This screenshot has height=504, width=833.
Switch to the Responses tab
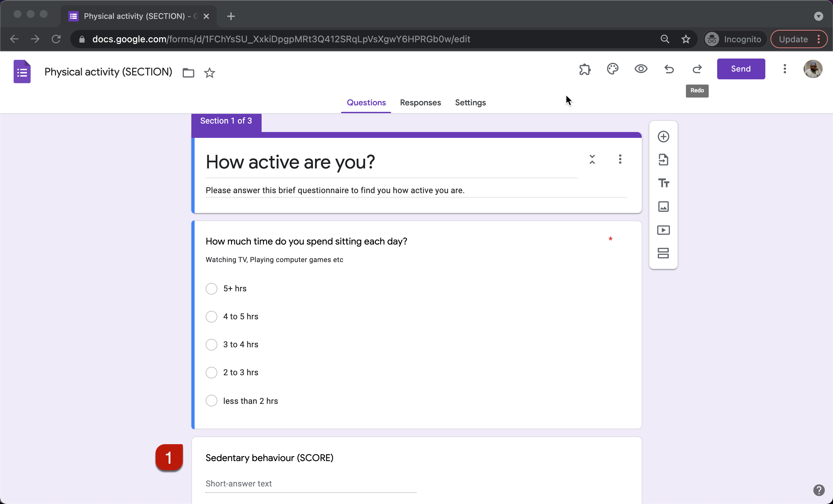point(420,103)
